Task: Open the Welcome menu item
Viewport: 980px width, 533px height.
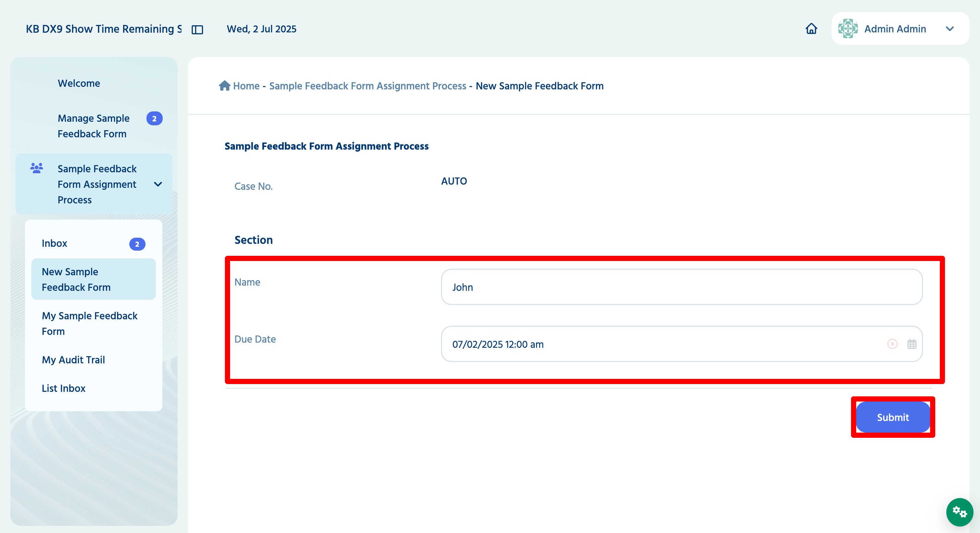Action: pos(79,83)
